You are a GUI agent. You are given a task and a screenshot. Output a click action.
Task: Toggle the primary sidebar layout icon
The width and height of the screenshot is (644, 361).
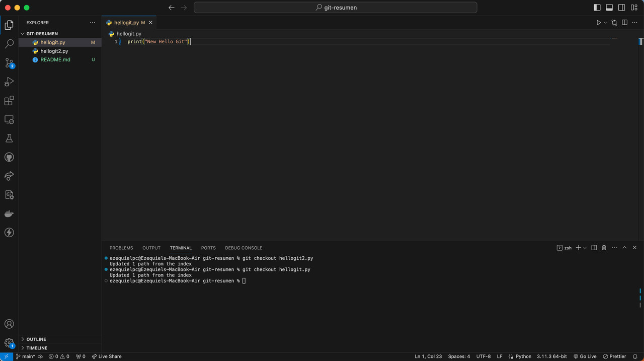597,8
